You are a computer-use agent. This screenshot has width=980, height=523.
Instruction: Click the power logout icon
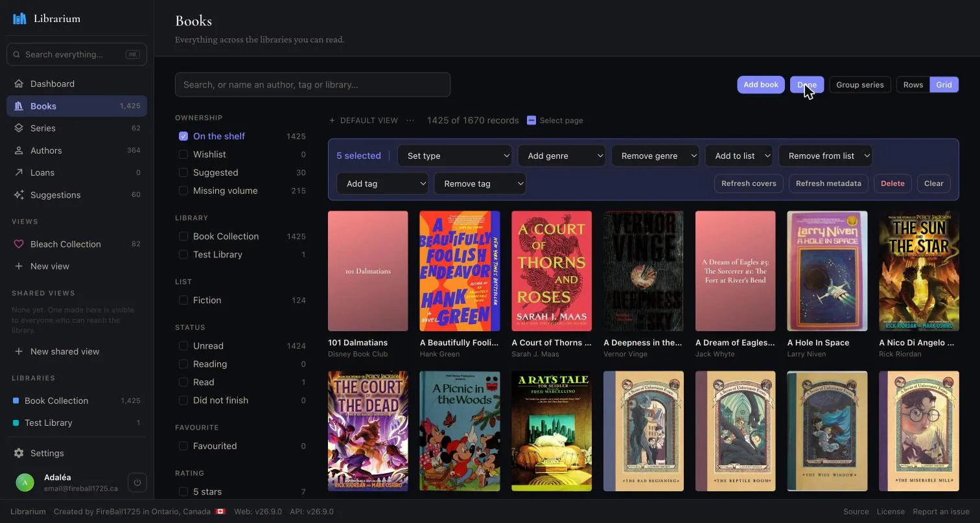coord(137,482)
